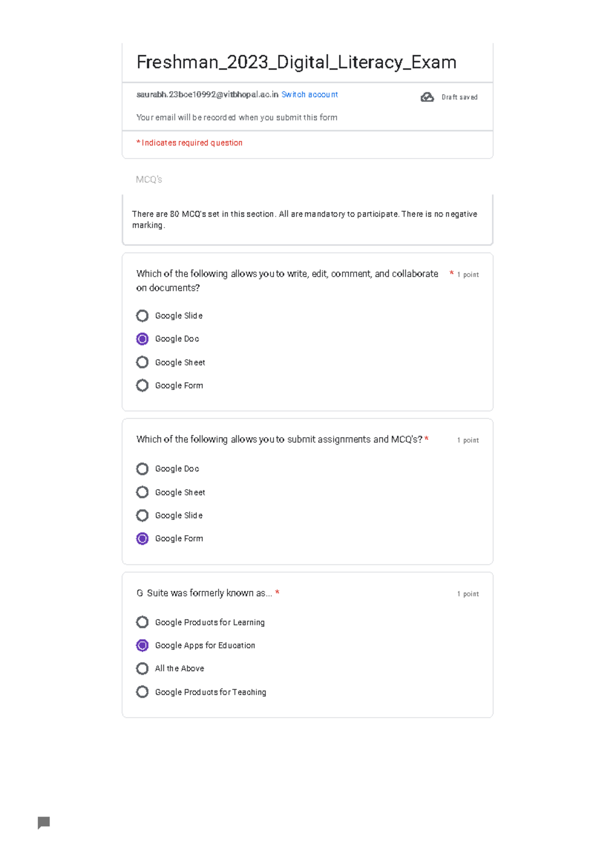Viewport: 613px width, 868px height.
Task: Choose Google Sheet for the assignments question
Action: click(x=142, y=492)
